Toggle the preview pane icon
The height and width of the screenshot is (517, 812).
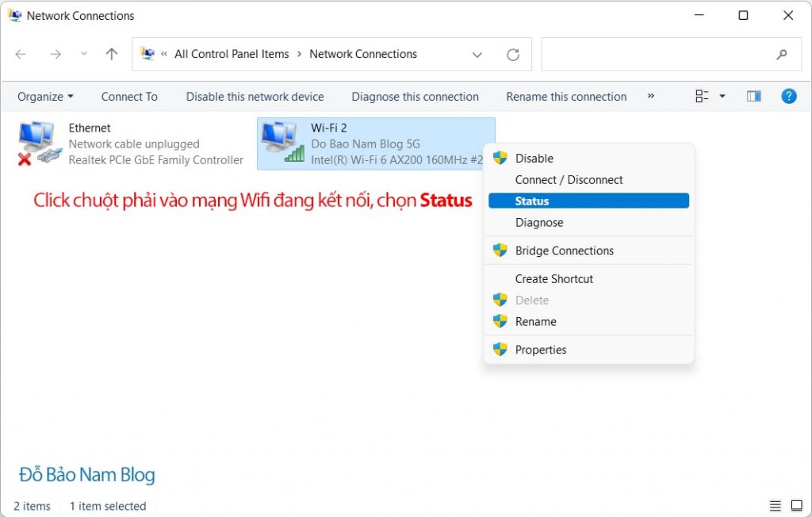[753, 96]
